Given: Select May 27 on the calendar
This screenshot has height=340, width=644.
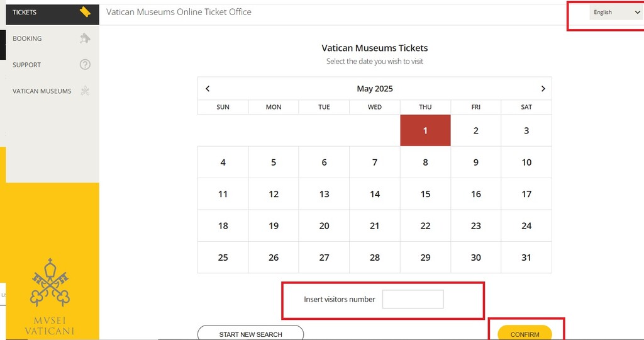Looking at the screenshot, I should click(324, 257).
